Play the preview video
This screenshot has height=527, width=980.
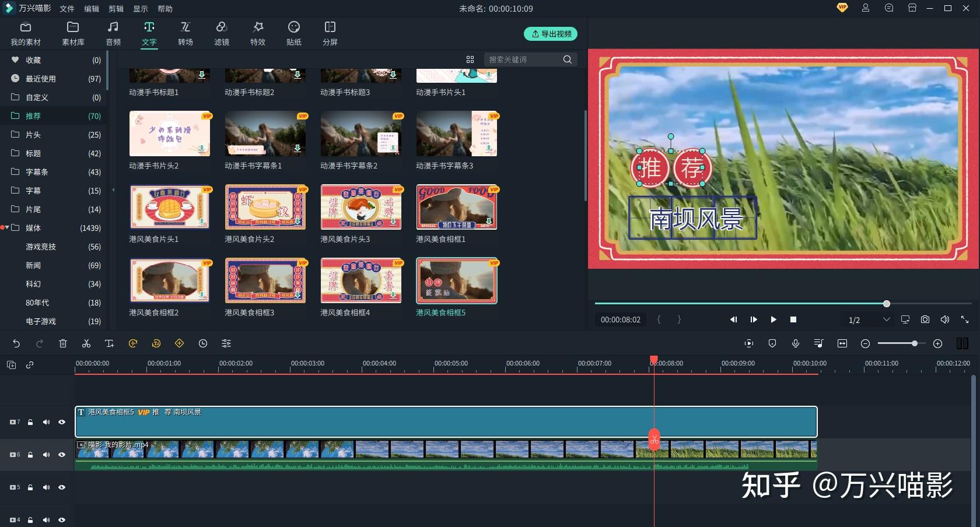(773, 319)
